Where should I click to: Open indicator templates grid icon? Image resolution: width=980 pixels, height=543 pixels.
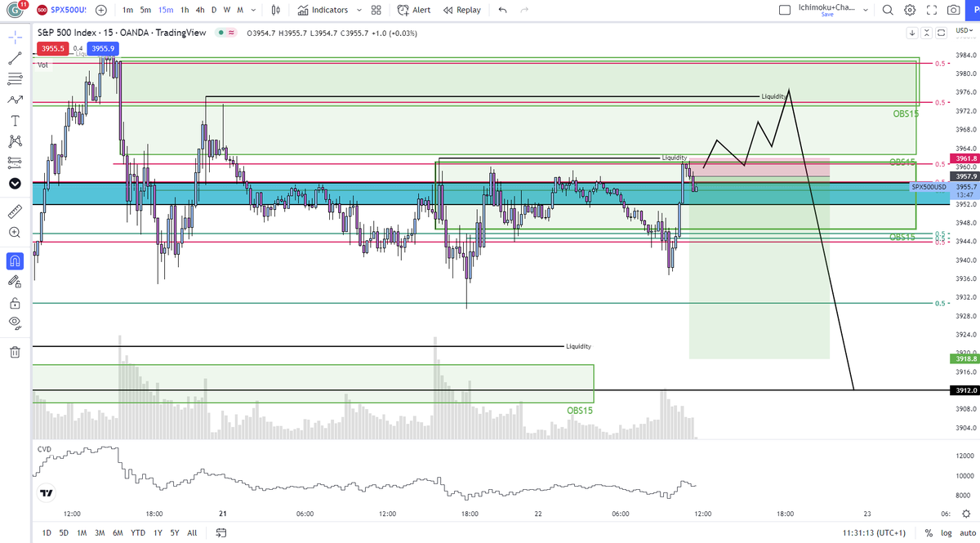(376, 11)
